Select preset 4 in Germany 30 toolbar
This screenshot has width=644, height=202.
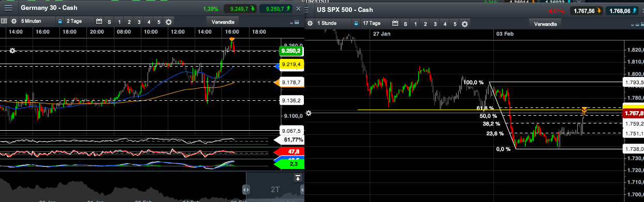[x=149, y=22]
